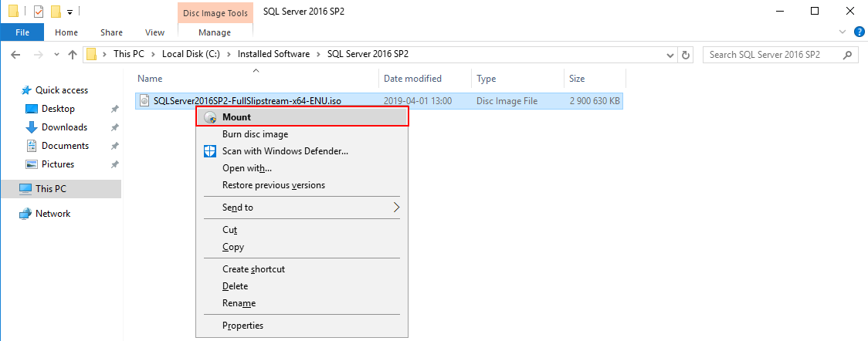
Task: Open Documents in navigation pane
Action: click(x=65, y=146)
